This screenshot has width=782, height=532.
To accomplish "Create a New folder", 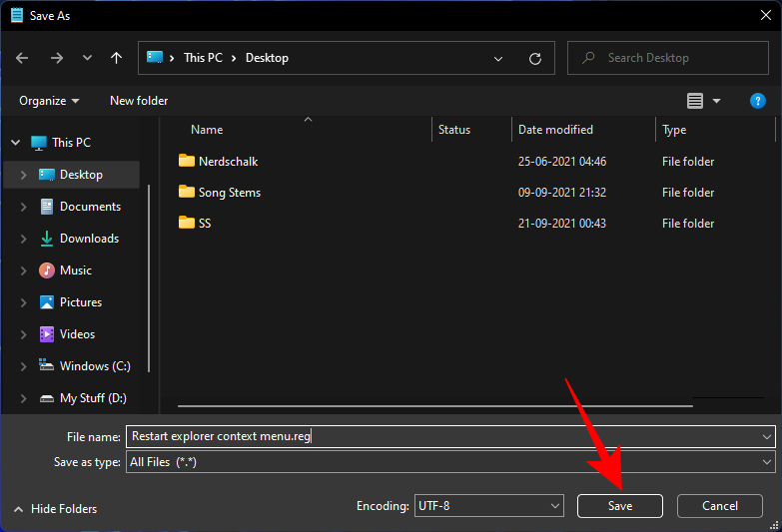I will [139, 101].
